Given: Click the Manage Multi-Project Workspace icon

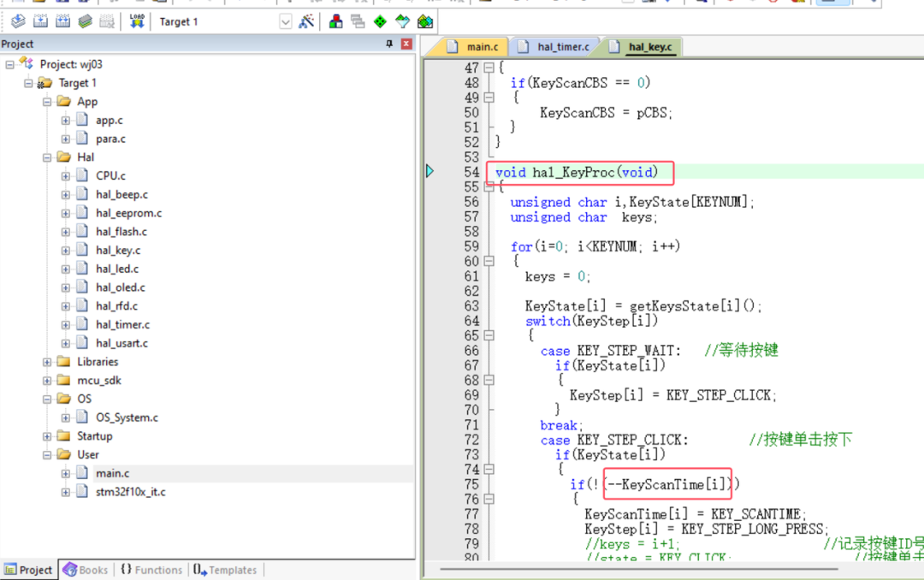Looking at the screenshot, I should (358, 21).
